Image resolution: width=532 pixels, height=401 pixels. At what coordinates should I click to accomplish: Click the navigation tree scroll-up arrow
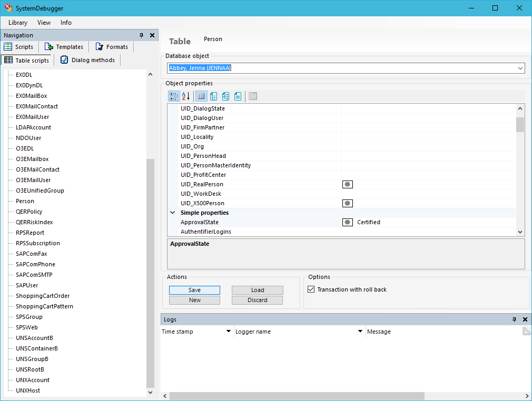click(150, 74)
